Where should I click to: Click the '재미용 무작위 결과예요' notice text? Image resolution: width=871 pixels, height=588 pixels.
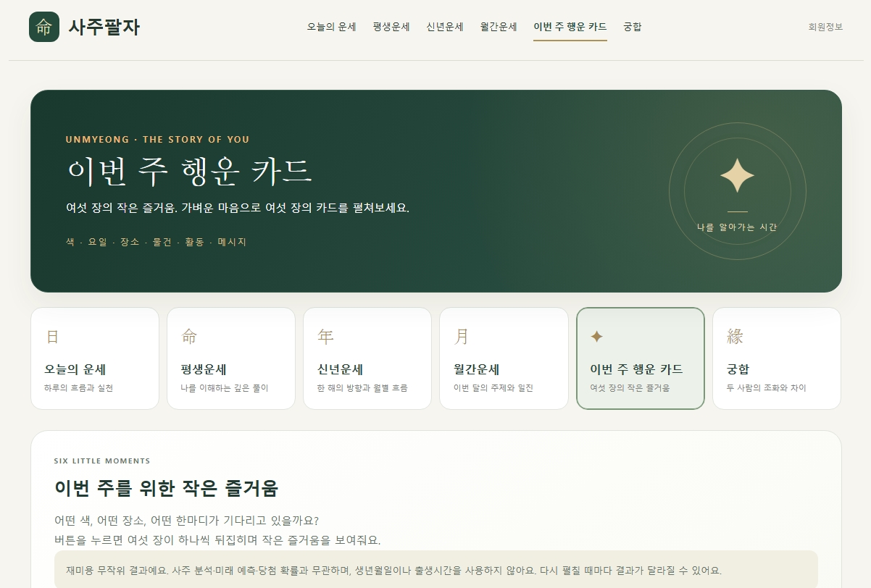[x=393, y=570]
